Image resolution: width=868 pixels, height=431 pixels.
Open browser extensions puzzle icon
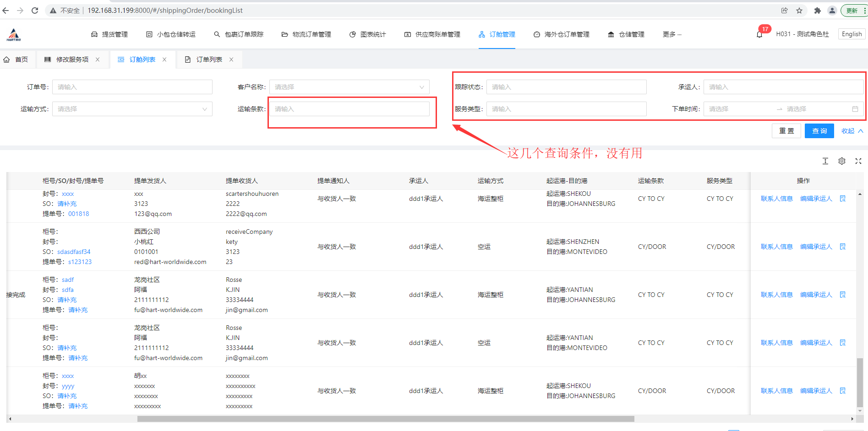tap(817, 11)
